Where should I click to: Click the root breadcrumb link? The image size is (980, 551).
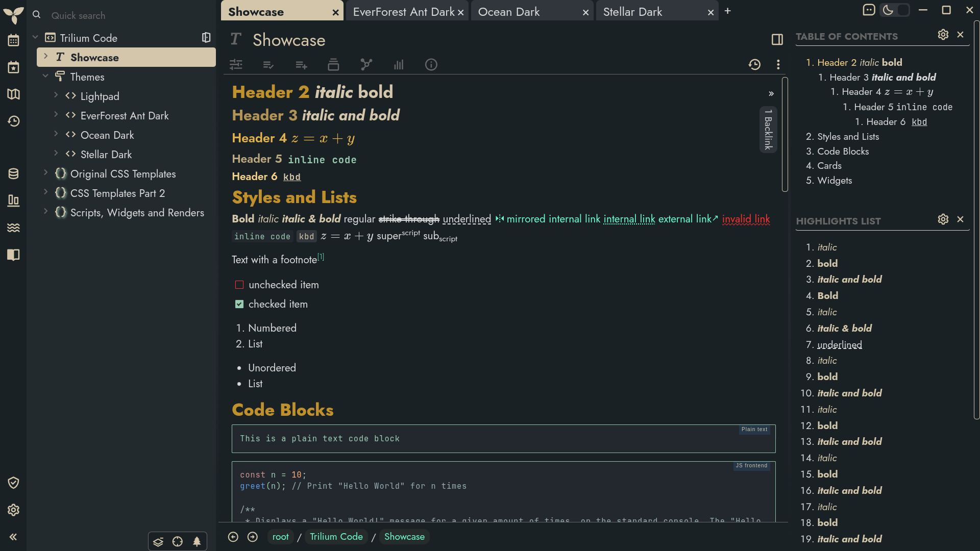pos(281,537)
